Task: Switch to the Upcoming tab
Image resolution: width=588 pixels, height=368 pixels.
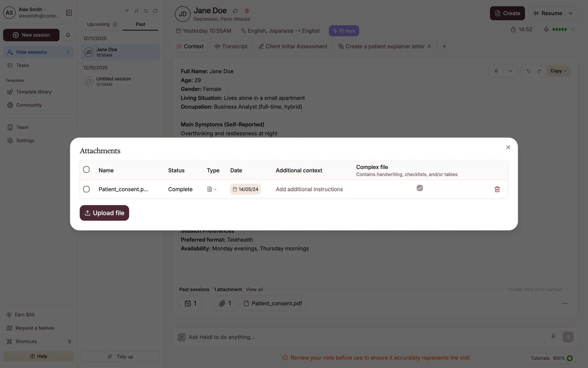Action: pos(98,24)
